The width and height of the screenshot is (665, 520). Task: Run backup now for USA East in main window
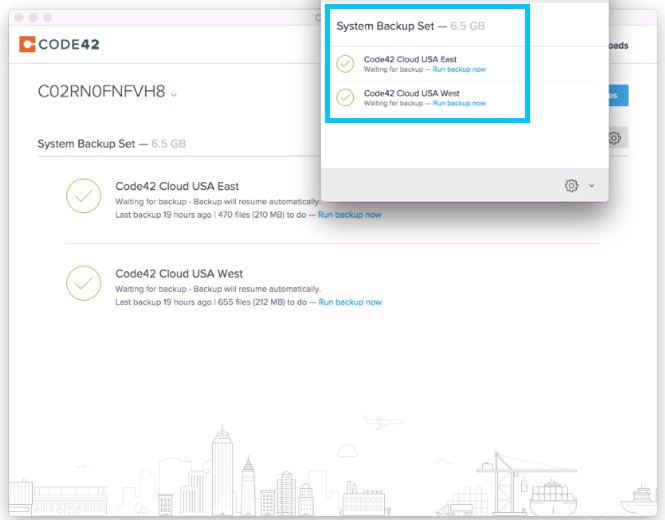pyautogui.click(x=349, y=215)
